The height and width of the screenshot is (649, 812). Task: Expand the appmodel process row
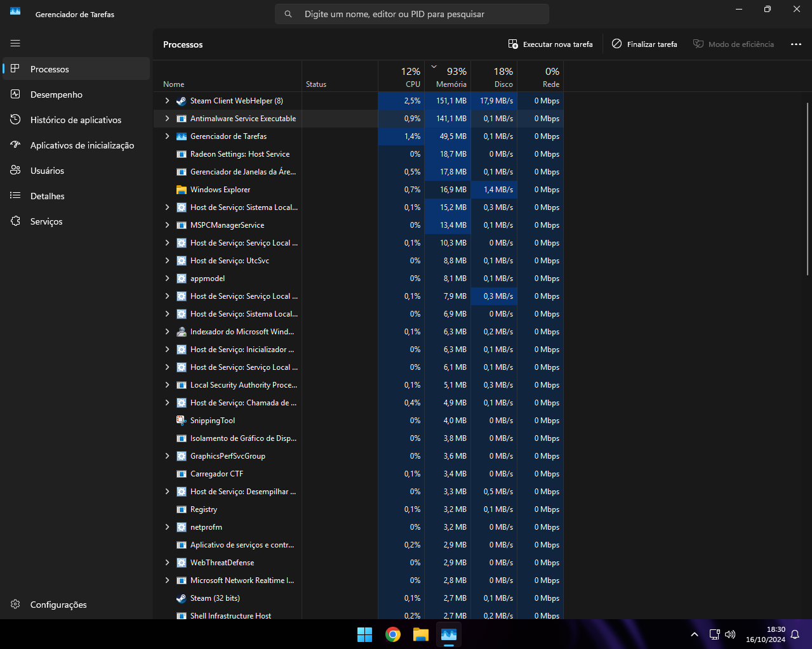(x=167, y=279)
